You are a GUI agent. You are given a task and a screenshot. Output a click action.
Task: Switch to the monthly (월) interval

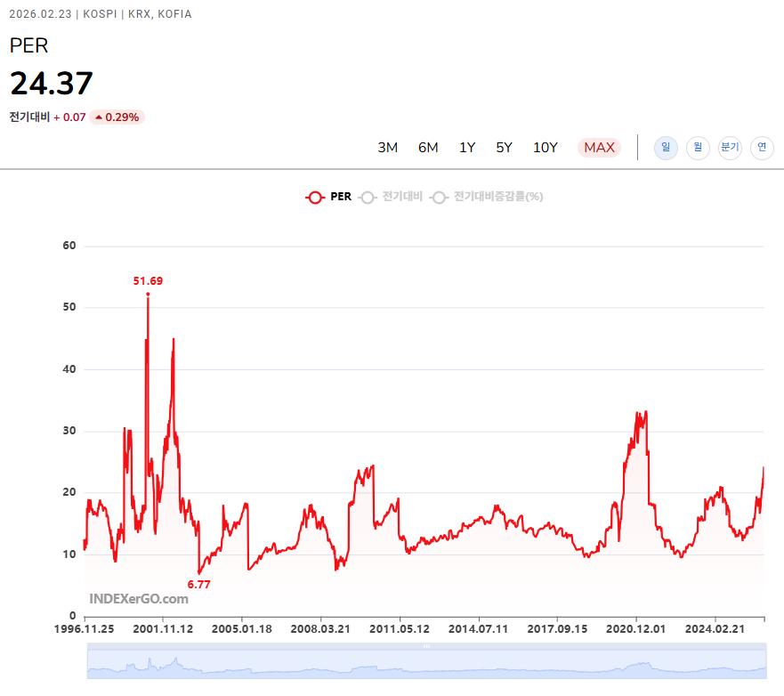coord(698,148)
